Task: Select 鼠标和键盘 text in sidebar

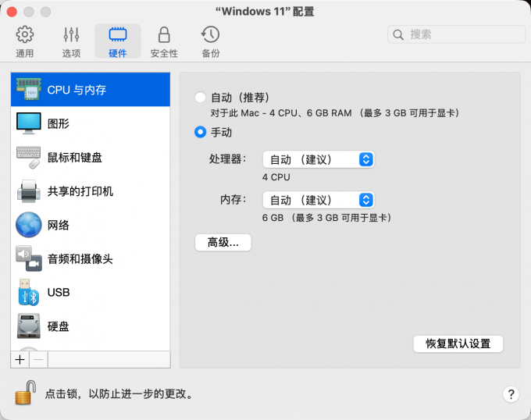Action: 74,158
